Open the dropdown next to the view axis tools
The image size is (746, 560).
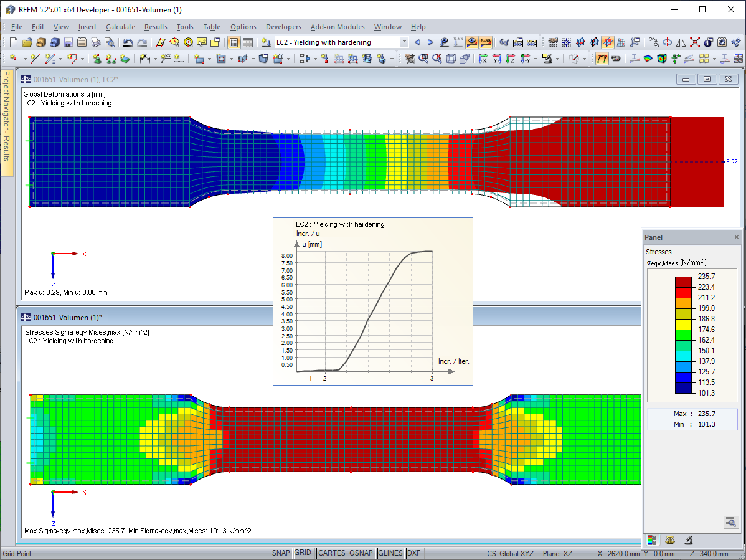tap(536, 58)
